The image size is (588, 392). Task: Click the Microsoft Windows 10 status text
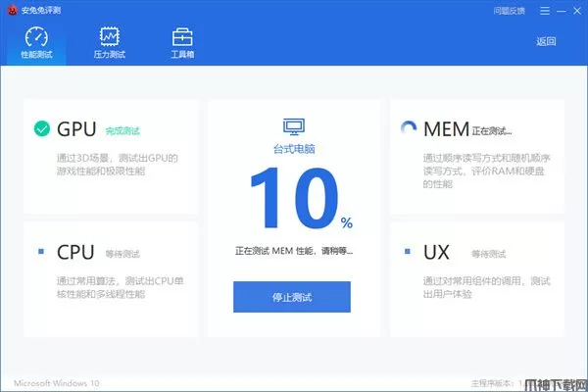click(57, 383)
